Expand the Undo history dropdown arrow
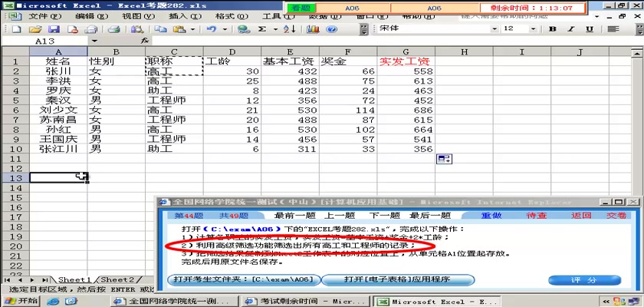This screenshot has width=644, height=307. point(225,29)
